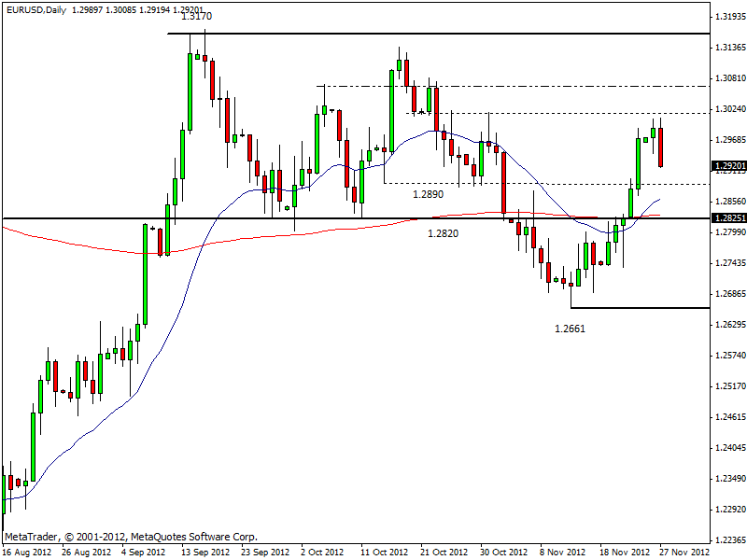The height and width of the screenshot is (560, 747).
Task: Click the 1.2661 low price label
Action: pyautogui.click(x=570, y=329)
